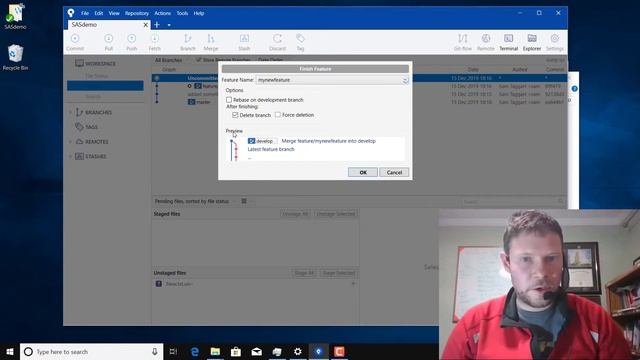
Task: Open the Edit menu
Action: pos(99,13)
